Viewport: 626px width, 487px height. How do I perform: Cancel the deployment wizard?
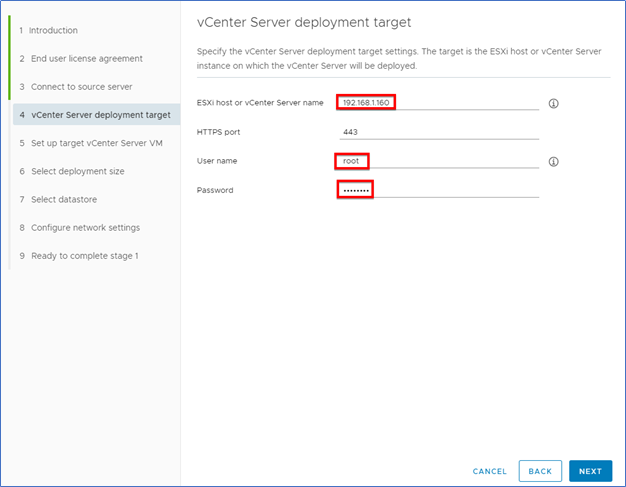[x=489, y=471]
